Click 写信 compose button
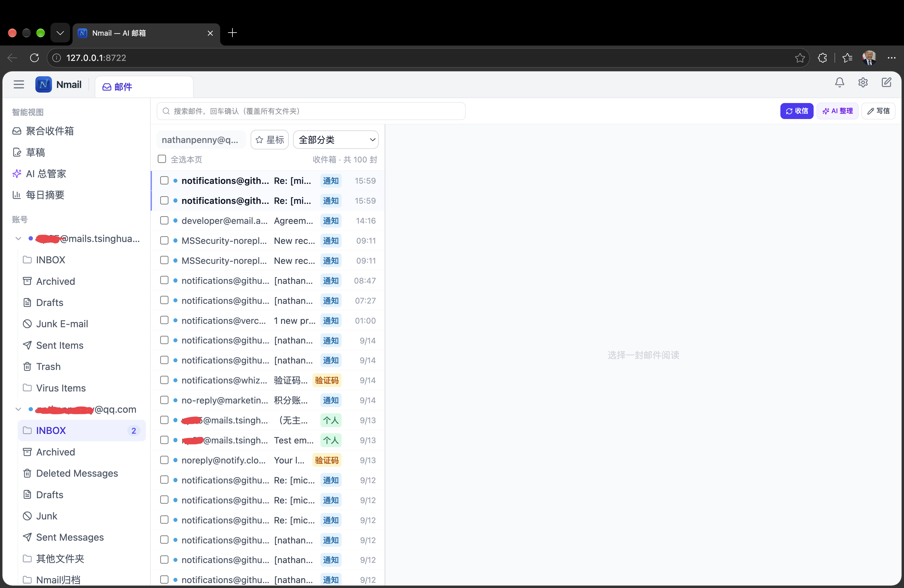904x588 pixels. coord(878,111)
